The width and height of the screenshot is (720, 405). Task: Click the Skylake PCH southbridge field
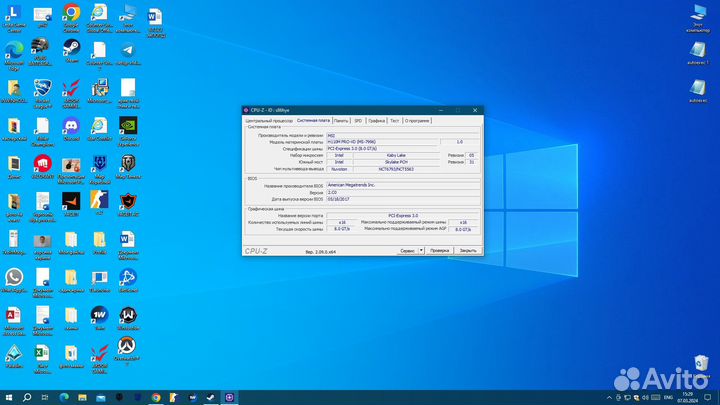(x=396, y=162)
